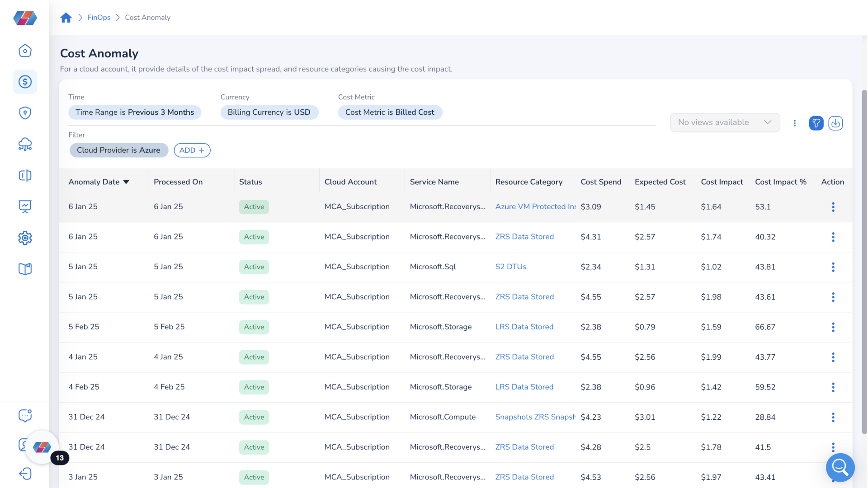Open the monitoring chart sidebar icon
Viewport: 868px width, 488px height.
pos(25,206)
